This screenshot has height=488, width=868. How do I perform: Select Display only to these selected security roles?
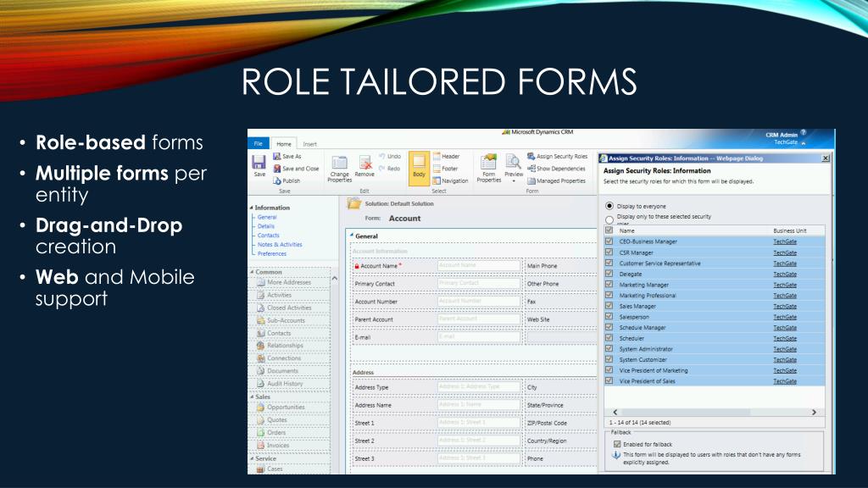(609, 219)
